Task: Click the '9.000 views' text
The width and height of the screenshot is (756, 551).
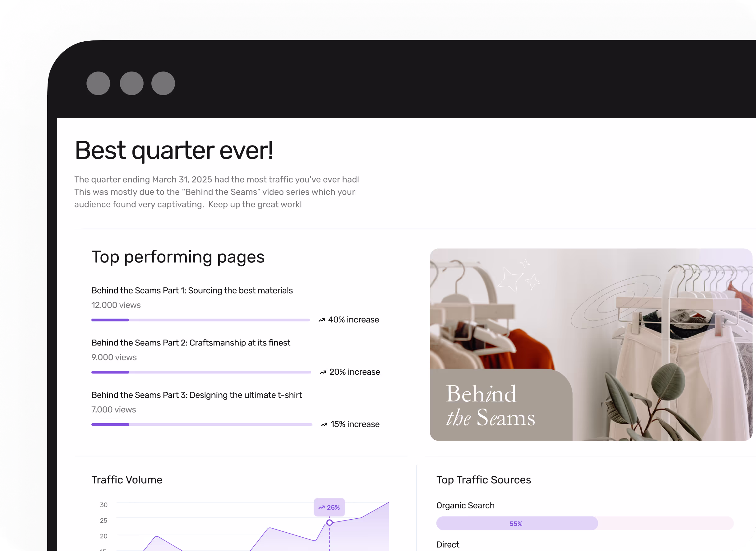Action: coord(114,358)
